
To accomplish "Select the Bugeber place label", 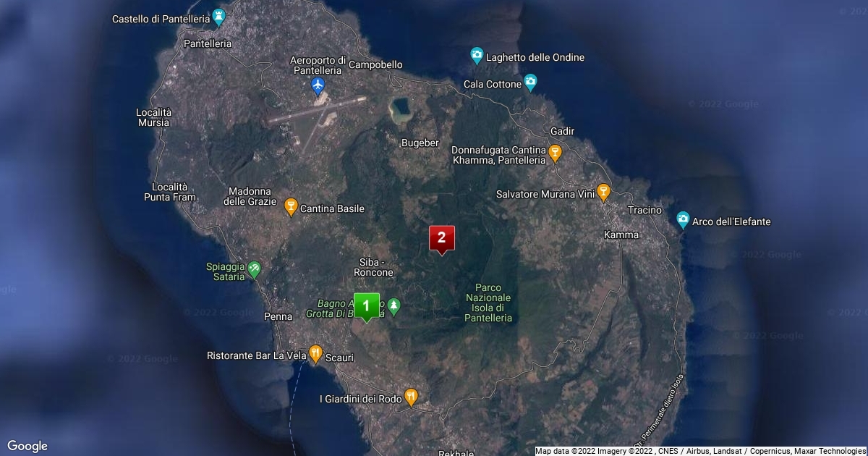I will (420, 143).
